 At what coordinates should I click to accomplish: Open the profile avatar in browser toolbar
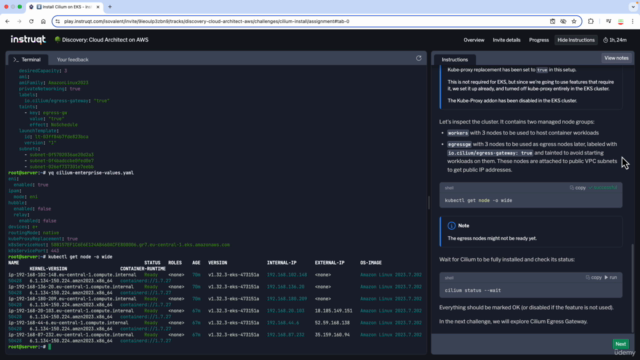coord(620,21)
